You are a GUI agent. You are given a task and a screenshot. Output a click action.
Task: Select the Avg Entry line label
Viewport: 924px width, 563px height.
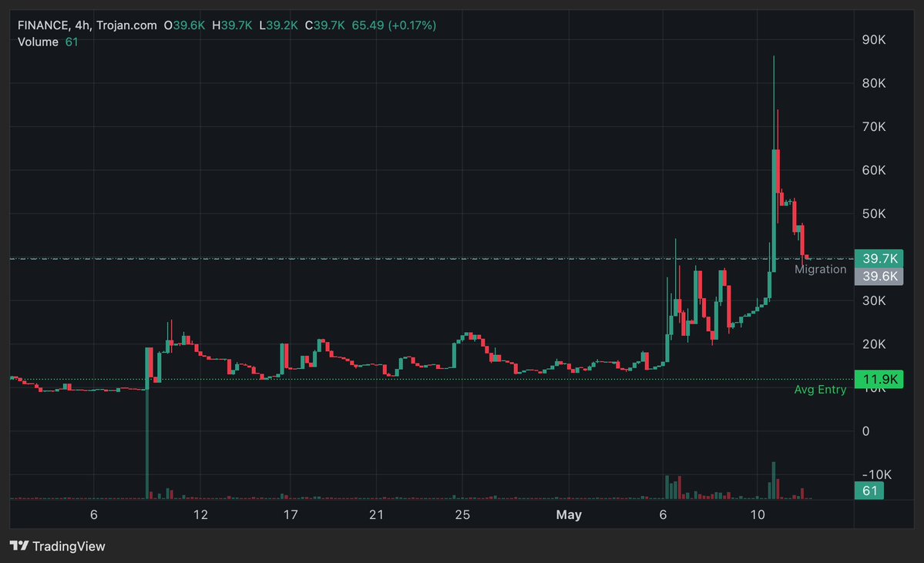820,389
